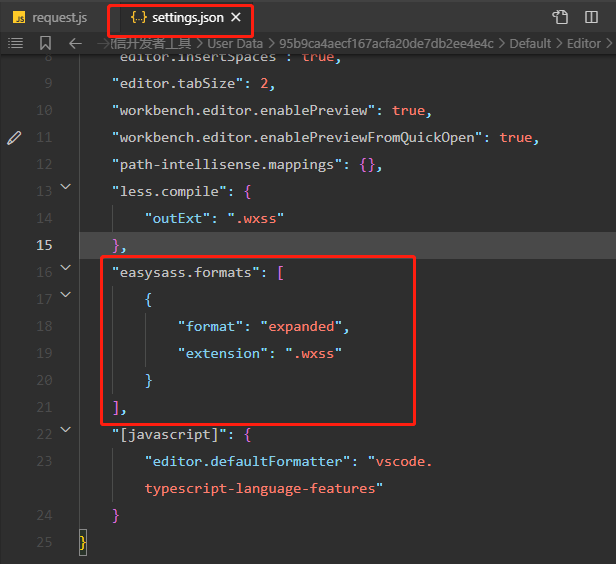Click the "[javascript]" key
Viewport: 616px width, 564px height.
click(169, 435)
